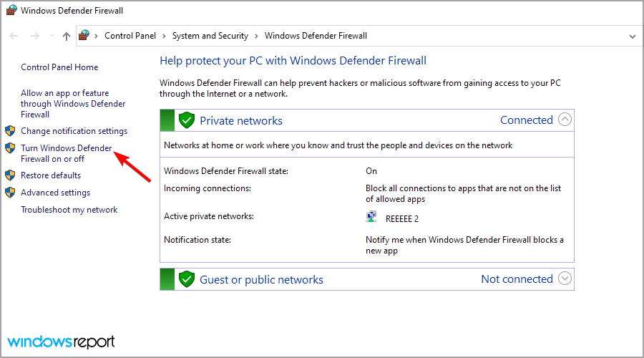Click shield icon beside Change notification settings

pos(10,131)
